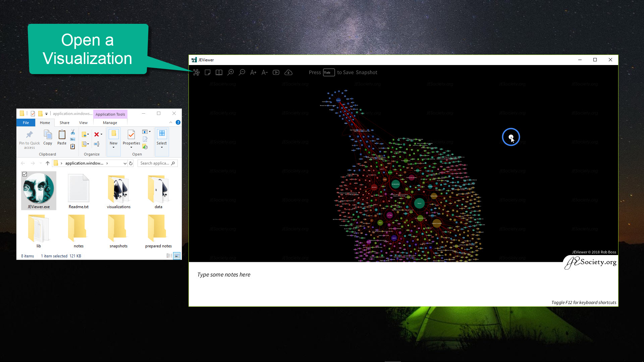Switch to the View ribbon tab
The image size is (644, 362).
(x=83, y=123)
